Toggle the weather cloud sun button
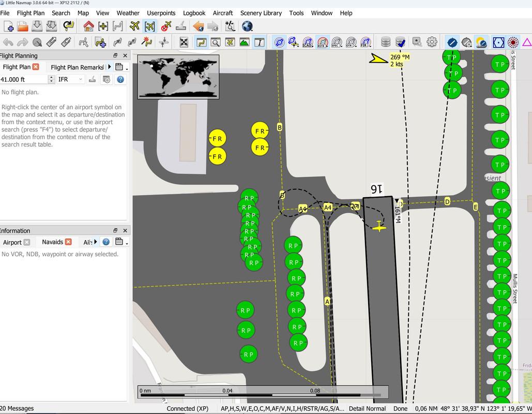The image size is (532, 414). pos(481,42)
